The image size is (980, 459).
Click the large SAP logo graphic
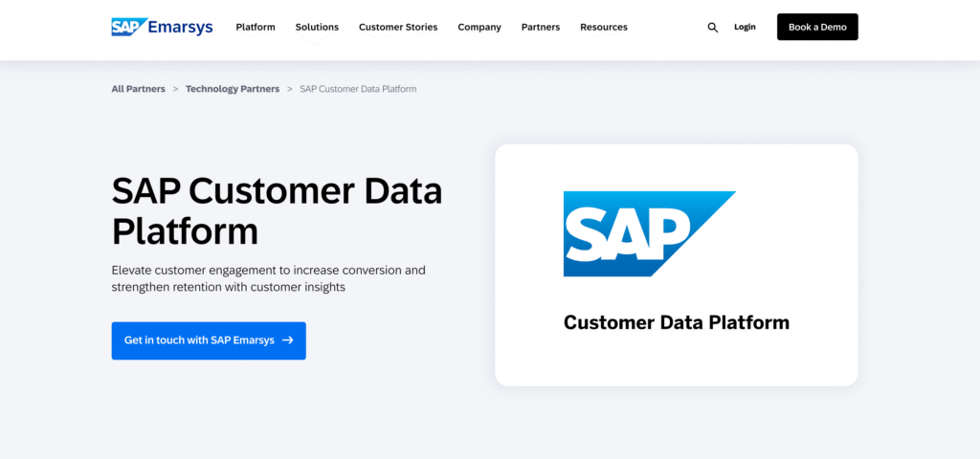(650, 234)
